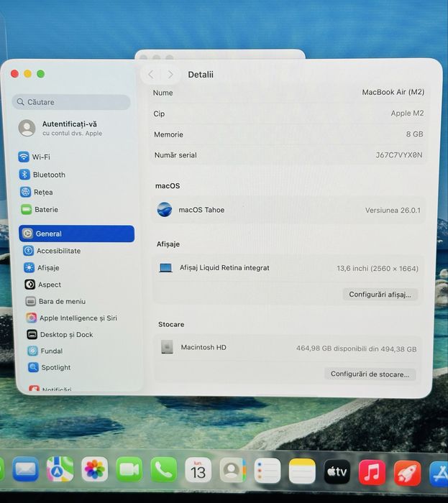Open Calendar from the Dock
This screenshot has height=503, width=448.
tap(198, 471)
